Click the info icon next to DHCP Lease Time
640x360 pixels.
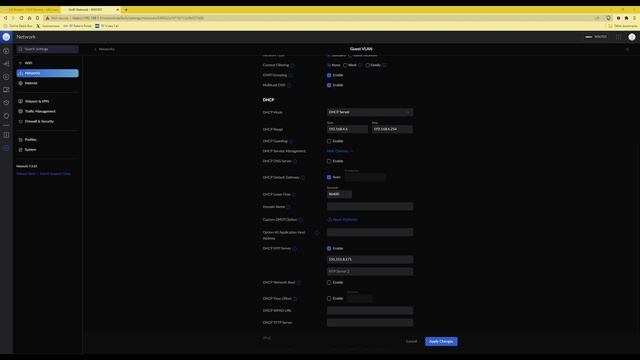coord(294,195)
